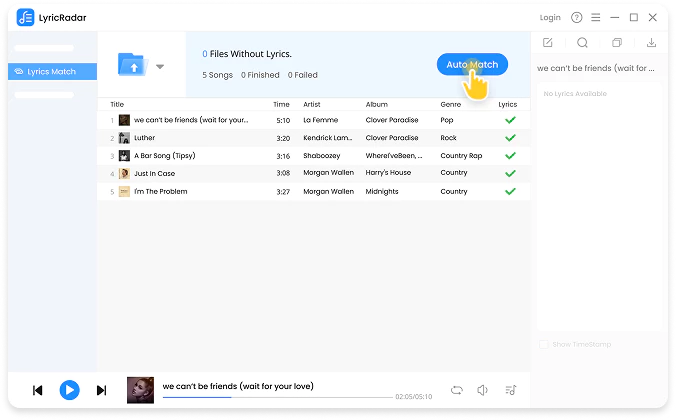676x420 pixels.
Task: Sort by the Genre column header
Action: point(451,104)
